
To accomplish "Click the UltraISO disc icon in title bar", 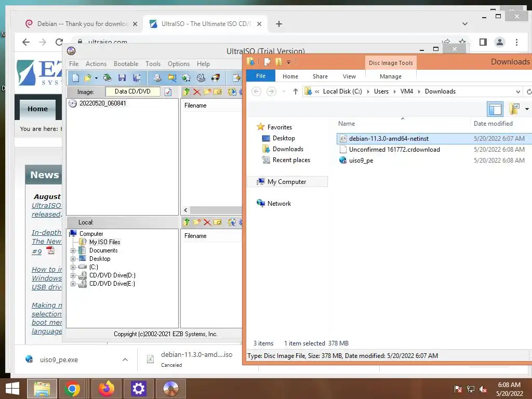I will pyautogui.click(x=71, y=51).
